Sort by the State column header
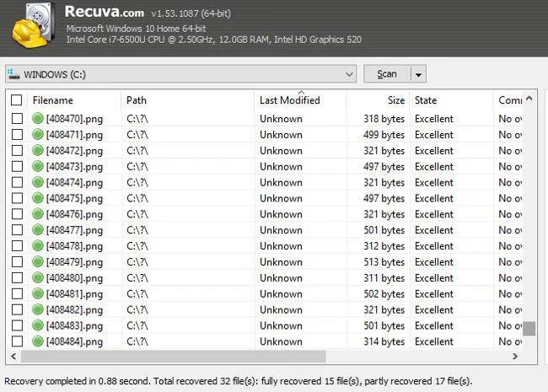Screen dimensions: 548x392 coord(426,100)
